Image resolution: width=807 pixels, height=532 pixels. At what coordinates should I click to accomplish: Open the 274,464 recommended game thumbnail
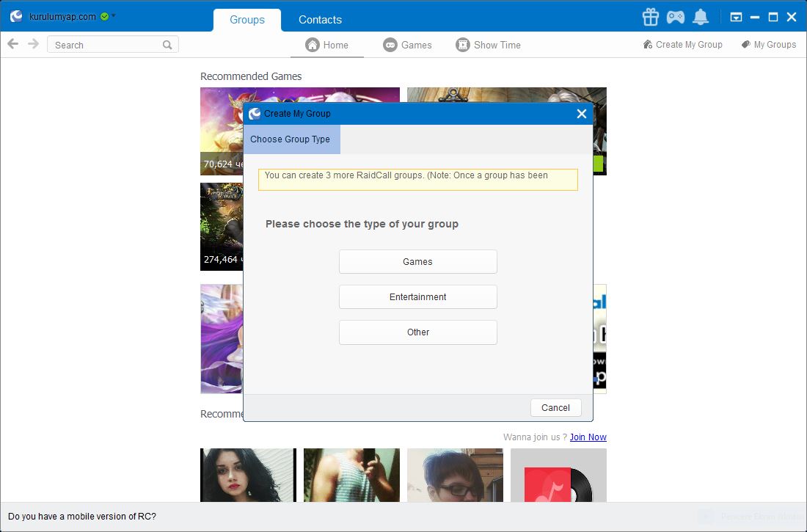point(222,227)
